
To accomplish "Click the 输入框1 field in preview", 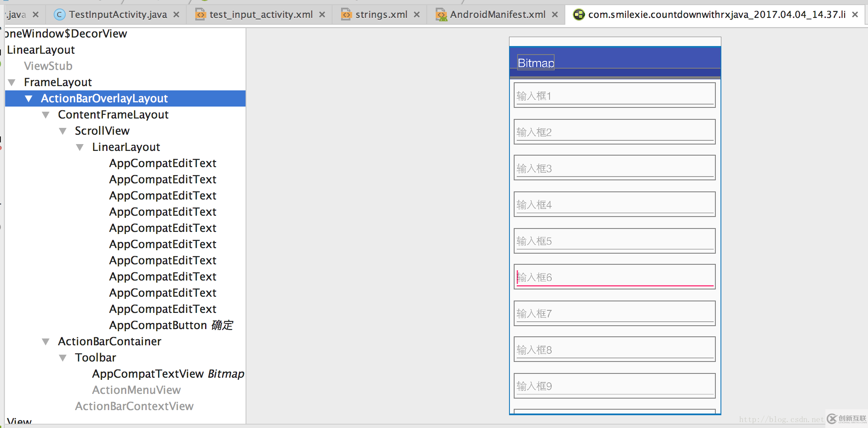I will pyautogui.click(x=614, y=95).
